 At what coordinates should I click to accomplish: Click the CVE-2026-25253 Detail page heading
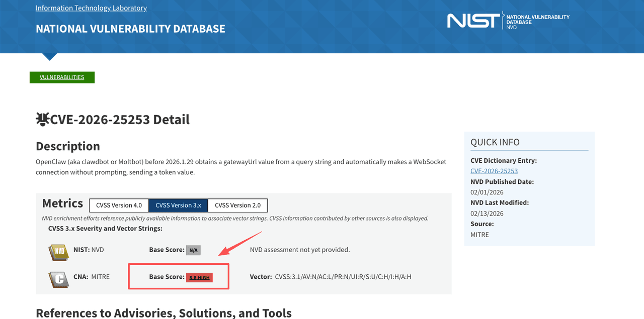pos(120,120)
